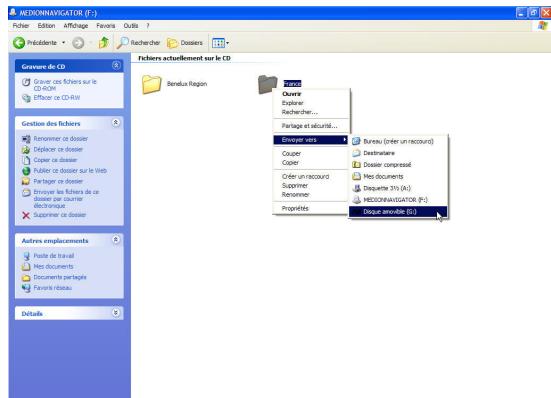Click Graver ces fichiers sur le CD-ROM

[65, 85]
